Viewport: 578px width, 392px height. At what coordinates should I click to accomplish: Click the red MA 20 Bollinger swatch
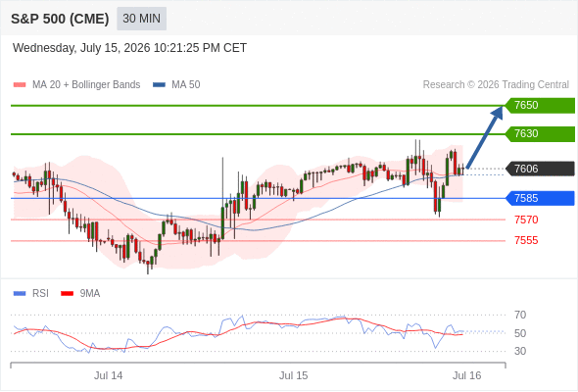click(20, 85)
